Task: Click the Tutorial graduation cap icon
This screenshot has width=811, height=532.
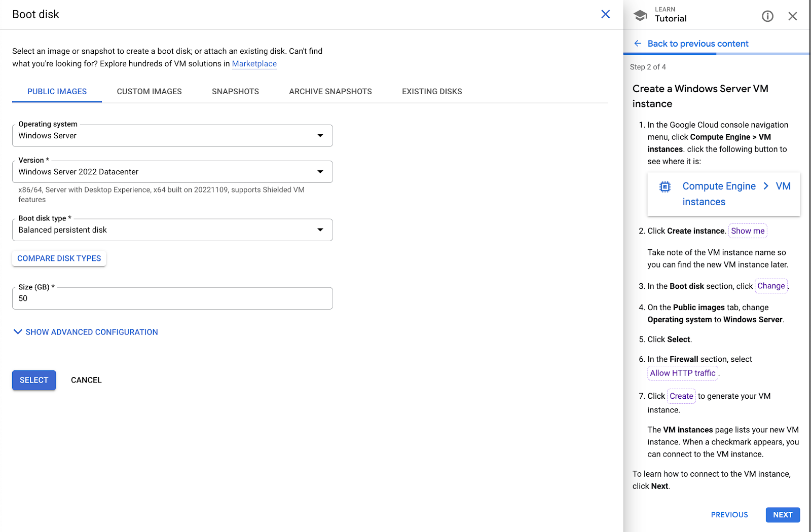Action: 640,15
